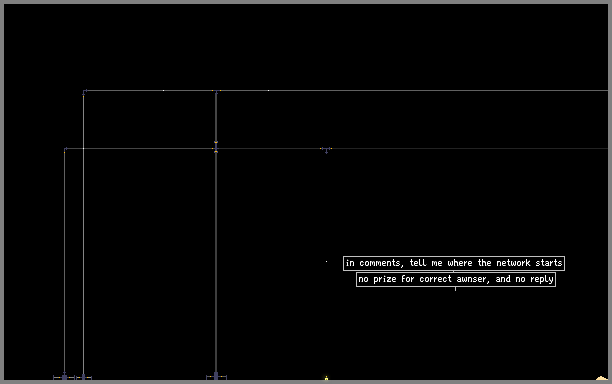Select the T-junction on the upper horizontal wire

[216, 91]
